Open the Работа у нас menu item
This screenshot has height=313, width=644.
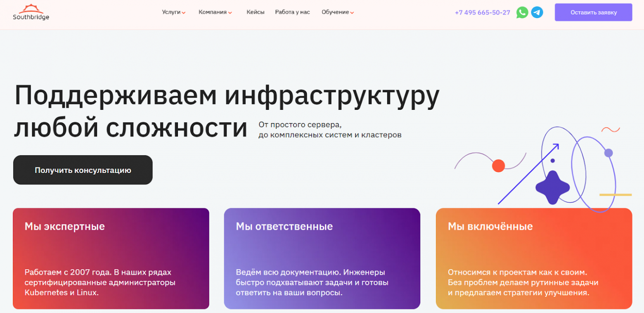click(293, 12)
